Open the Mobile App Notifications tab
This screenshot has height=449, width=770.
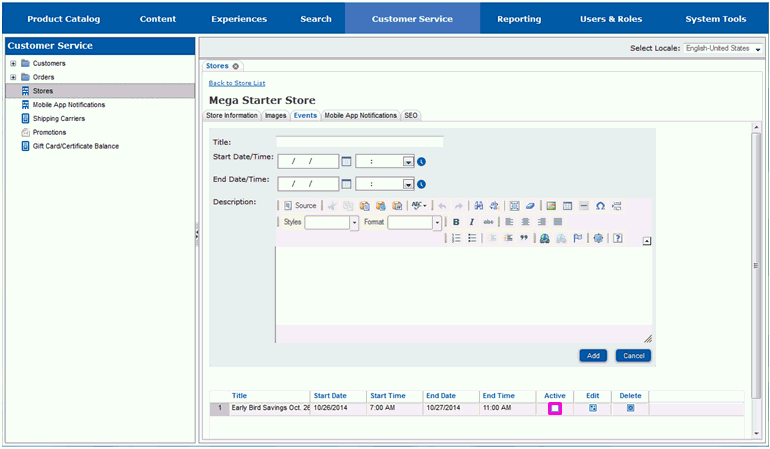(360, 115)
